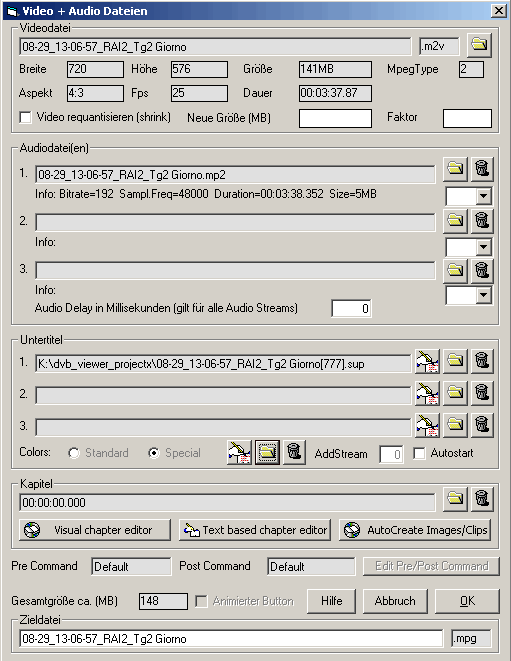Open folder icon in Colors row

point(268,453)
